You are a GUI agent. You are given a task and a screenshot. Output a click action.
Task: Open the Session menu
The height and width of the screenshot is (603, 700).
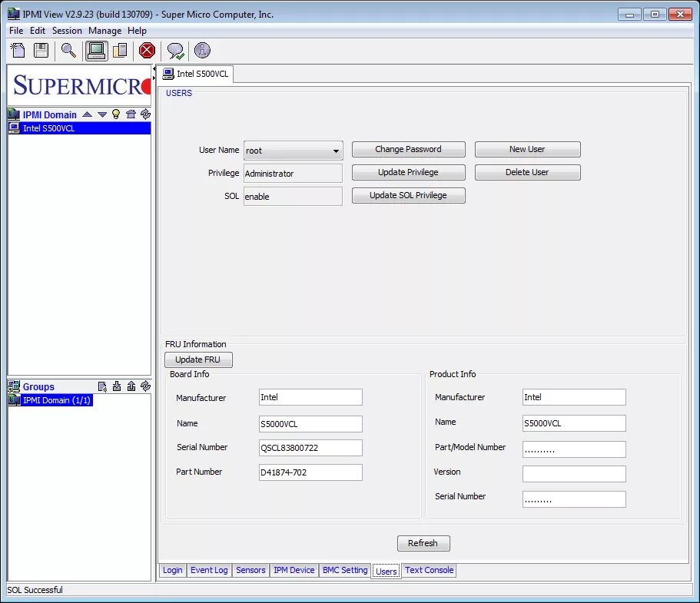[x=67, y=31]
